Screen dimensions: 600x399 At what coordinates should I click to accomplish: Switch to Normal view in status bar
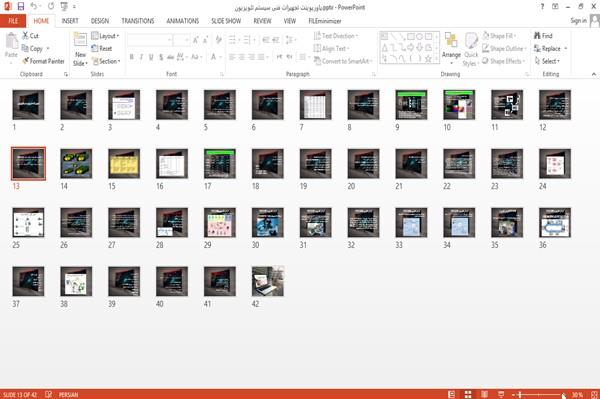tap(452, 394)
